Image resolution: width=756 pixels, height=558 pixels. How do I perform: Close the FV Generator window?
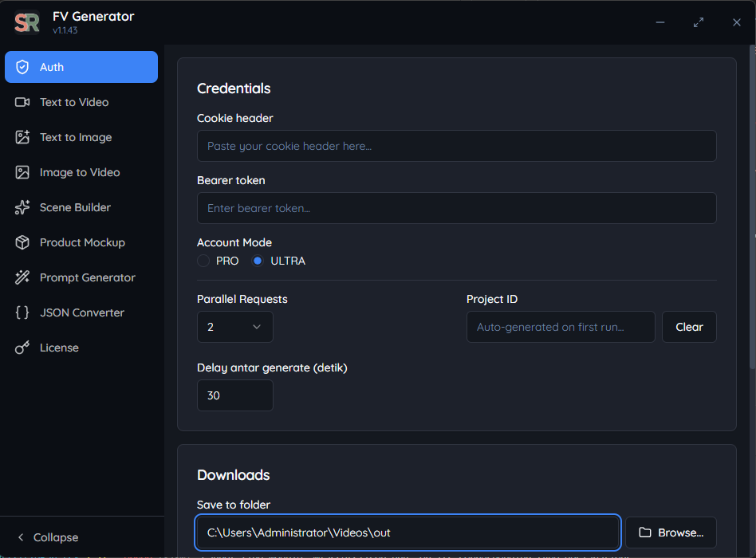(736, 22)
